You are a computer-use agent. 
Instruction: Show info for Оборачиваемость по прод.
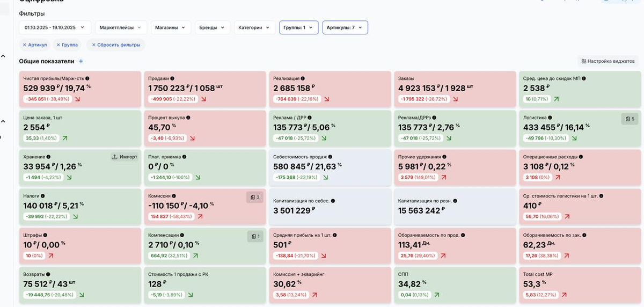(x=463, y=235)
